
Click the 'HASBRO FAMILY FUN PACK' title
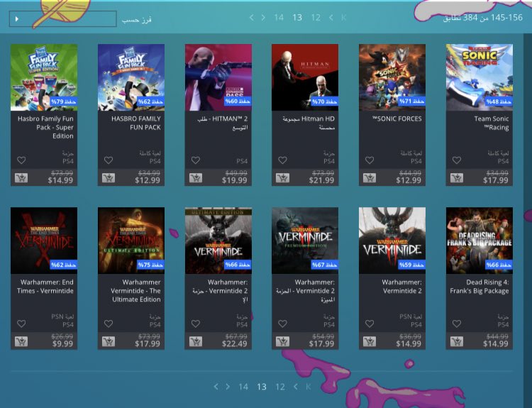click(135, 123)
